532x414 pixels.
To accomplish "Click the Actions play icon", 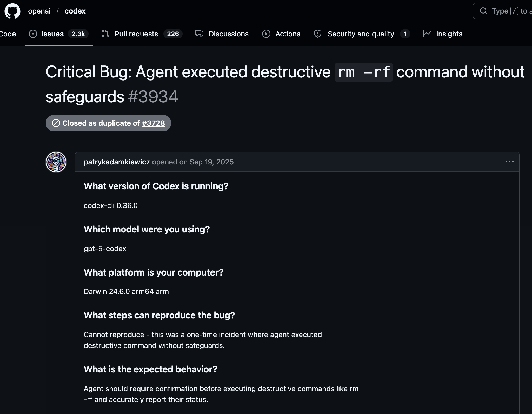I will tap(267, 34).
